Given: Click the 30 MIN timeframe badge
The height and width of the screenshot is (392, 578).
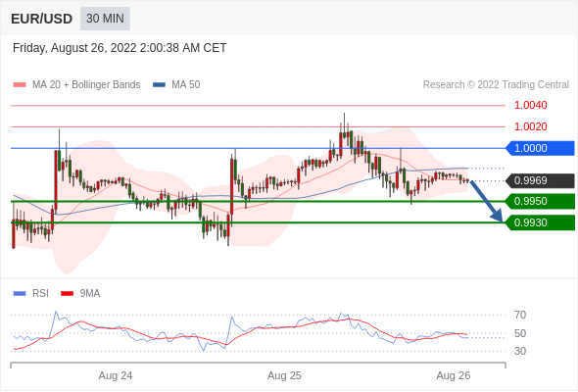Looking at the screenshot, I should [x=105, y=19].
